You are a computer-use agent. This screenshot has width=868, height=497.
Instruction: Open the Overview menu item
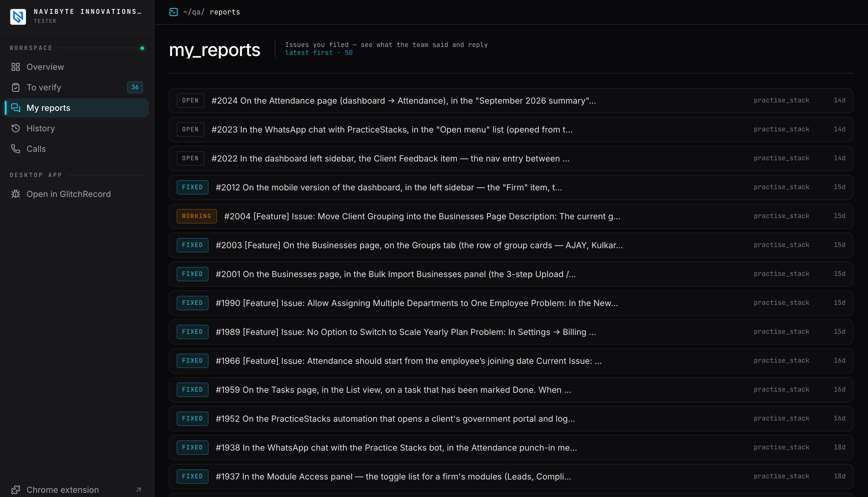coord(77,67)
